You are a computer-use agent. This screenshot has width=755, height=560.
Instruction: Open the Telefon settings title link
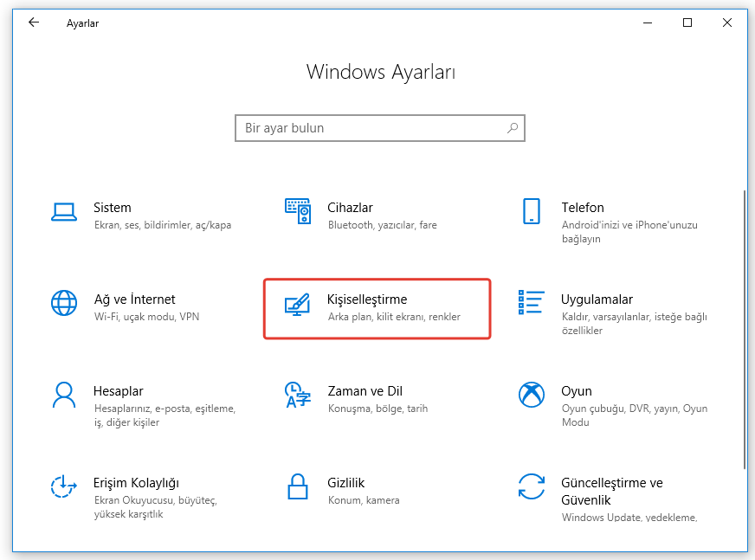583,208
